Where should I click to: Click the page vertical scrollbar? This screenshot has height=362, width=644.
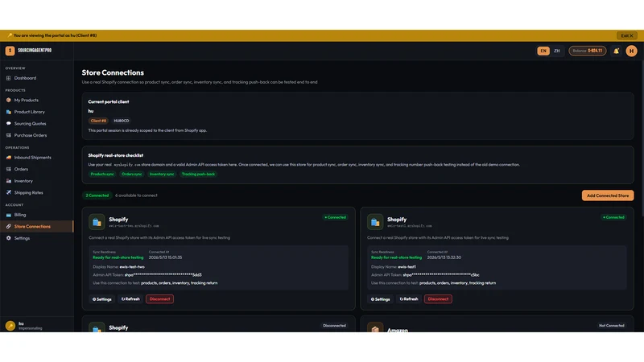(x=642, y=139)
